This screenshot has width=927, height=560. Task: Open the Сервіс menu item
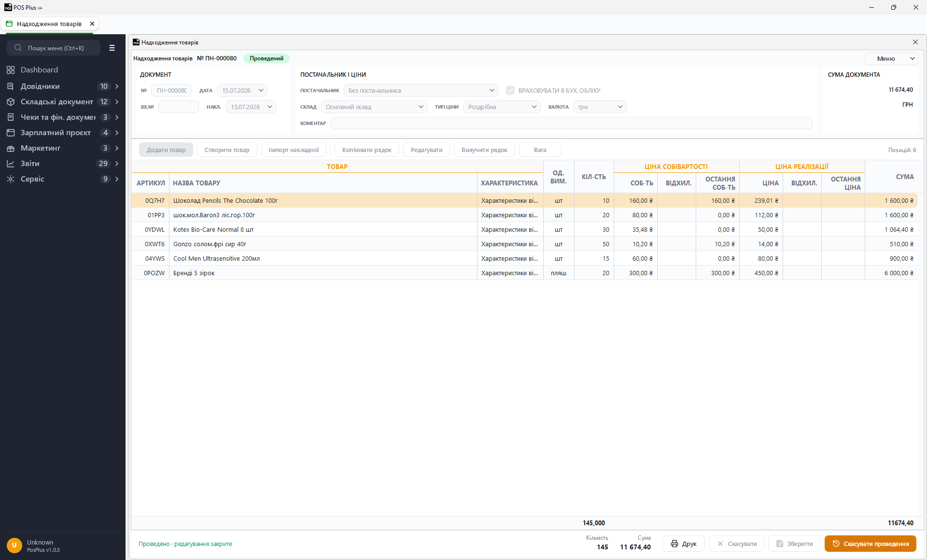[63, 179]
